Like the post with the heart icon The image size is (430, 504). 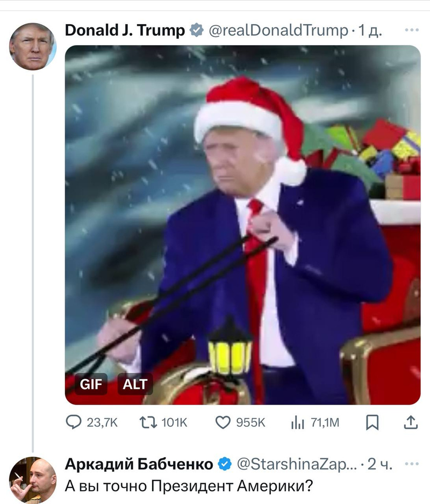click(x=223, y=423)
